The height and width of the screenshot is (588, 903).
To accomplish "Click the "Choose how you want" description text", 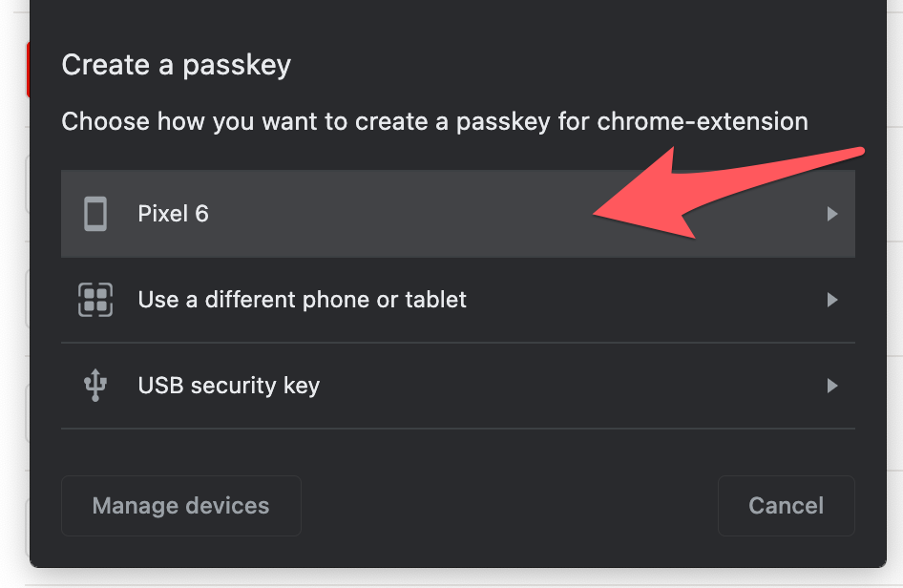I will 325,122.
